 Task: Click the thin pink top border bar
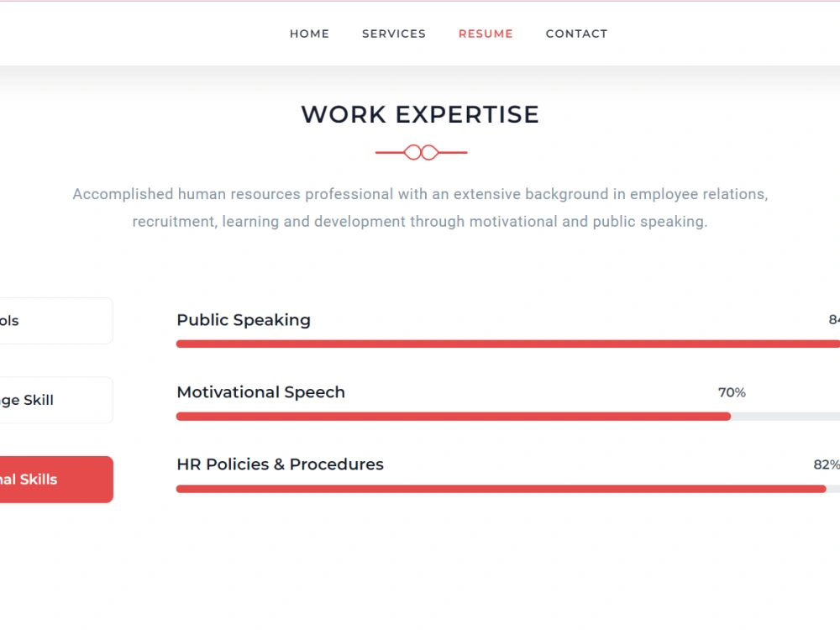pyautogui.click(x=420, y=2)
